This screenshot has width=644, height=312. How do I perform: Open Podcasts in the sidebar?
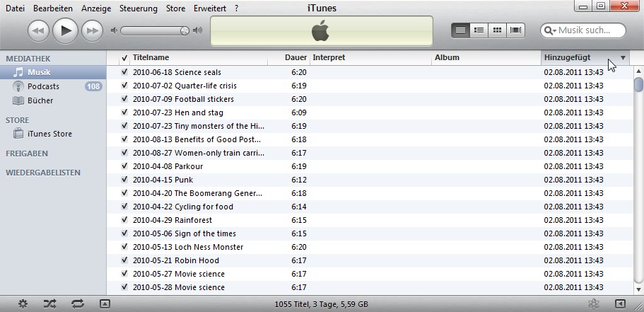43,86
